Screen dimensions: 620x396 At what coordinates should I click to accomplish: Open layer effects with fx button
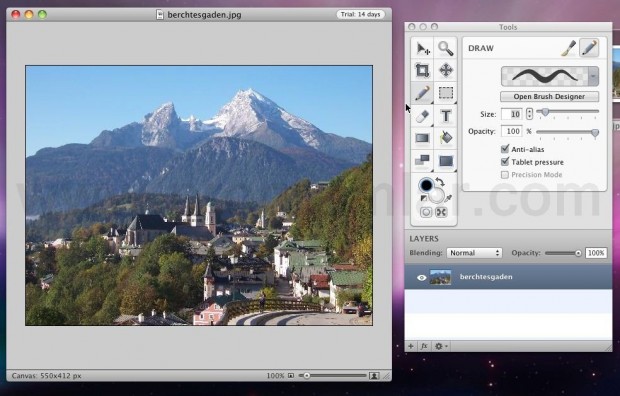[x=424, y=346]
